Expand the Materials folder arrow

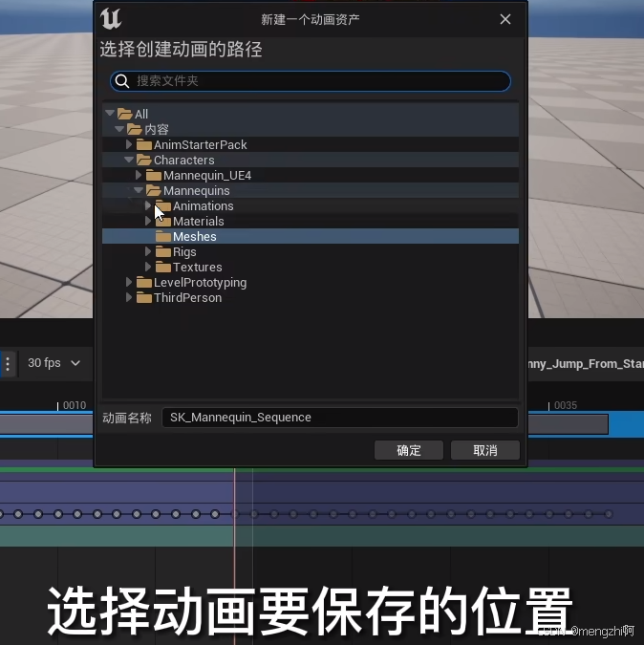pos(148,221)
